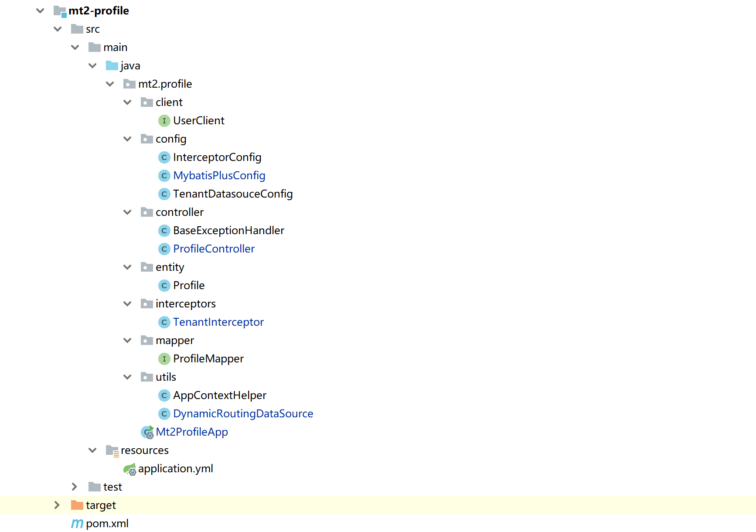Select the pom.xml file name

coord(107,523)
